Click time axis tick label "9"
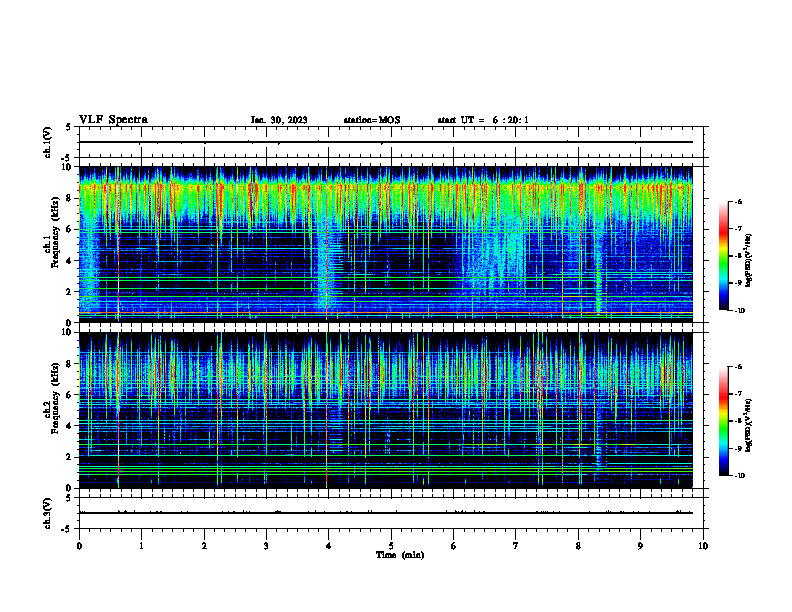The image size is (792, 612). click(640, 546)
